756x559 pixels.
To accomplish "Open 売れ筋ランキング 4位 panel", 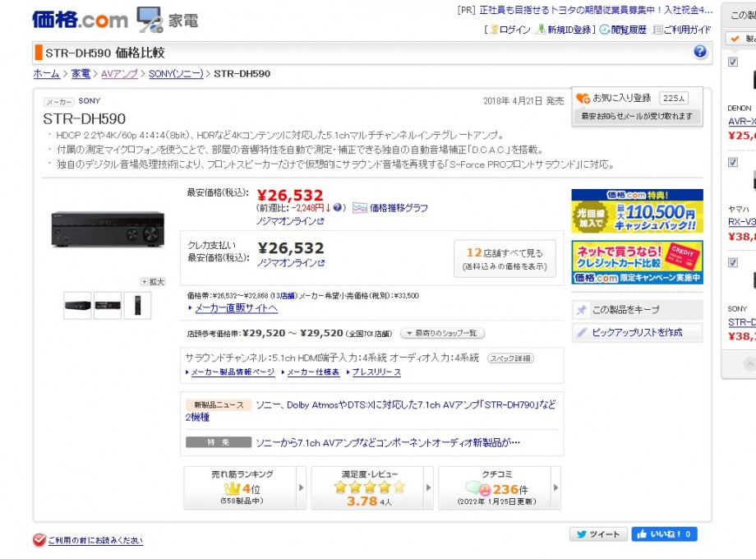I will click(x=240, y=487).
